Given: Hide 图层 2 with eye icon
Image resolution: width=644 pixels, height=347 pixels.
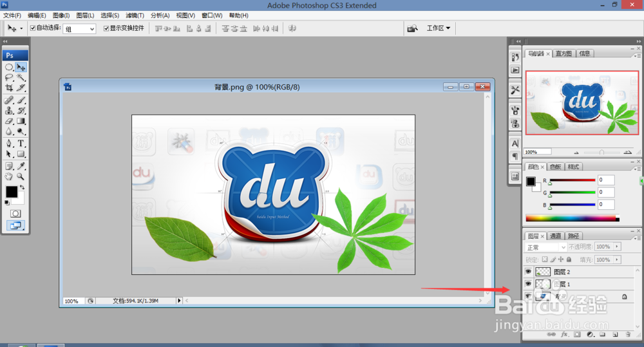Looking at the screenshot, I should [x=528, y=272].
